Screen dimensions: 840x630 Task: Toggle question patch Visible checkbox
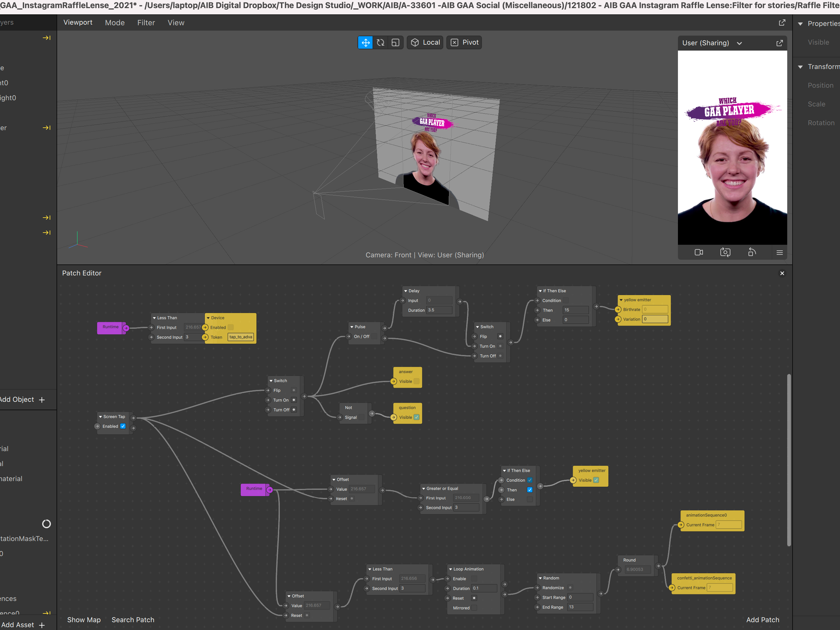click(417, 417)
